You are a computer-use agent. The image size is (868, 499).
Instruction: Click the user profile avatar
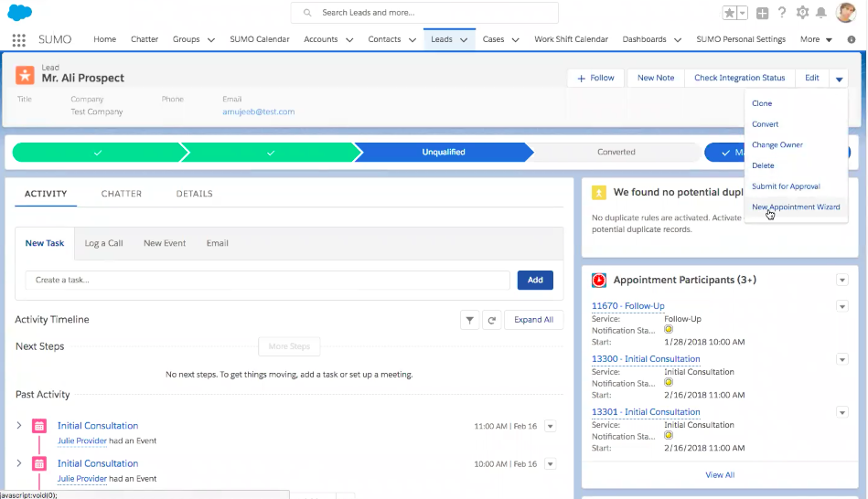pos(845,12)
